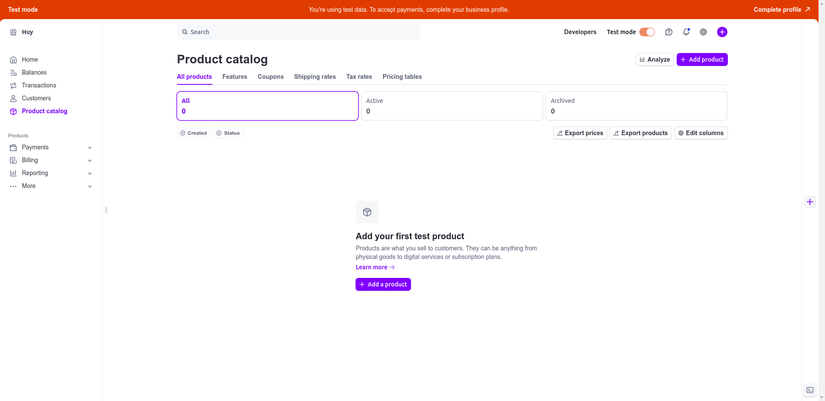Viewport: 825px width, 401px height.
Task: Click the Add product button in header
Action: tap(702, 59)
